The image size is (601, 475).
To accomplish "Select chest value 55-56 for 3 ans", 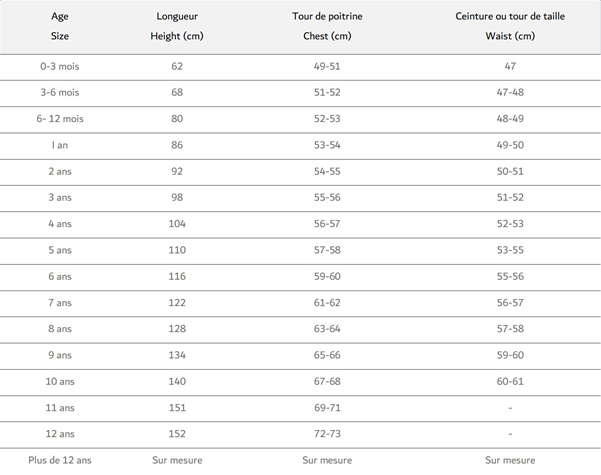I will pos(328,198).
